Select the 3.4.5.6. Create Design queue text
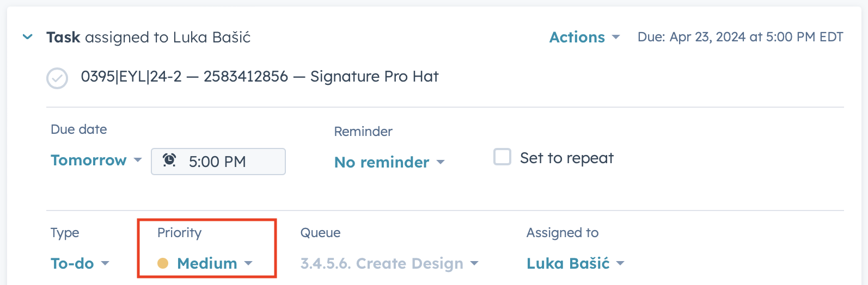The width and height of the screenshot is (868, 285). [x=382, y=263]
